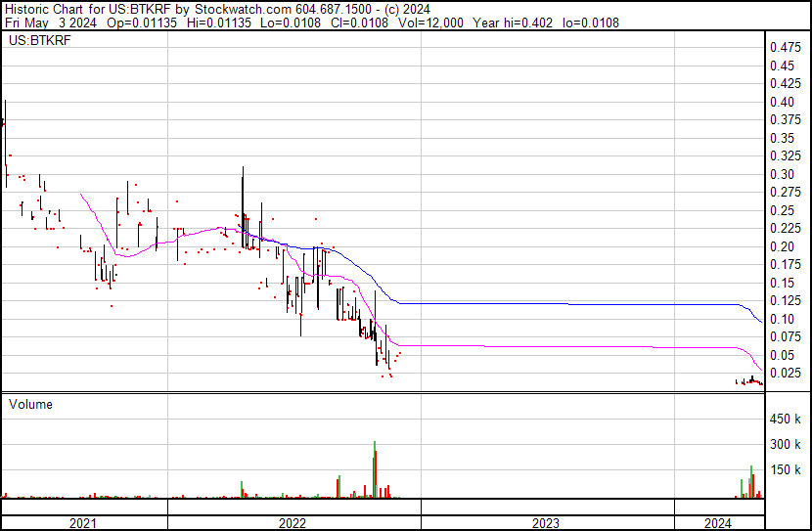This screenshot has height=531, width=812.
Task: Click the Volume panel label
Action: pos(30,404)
